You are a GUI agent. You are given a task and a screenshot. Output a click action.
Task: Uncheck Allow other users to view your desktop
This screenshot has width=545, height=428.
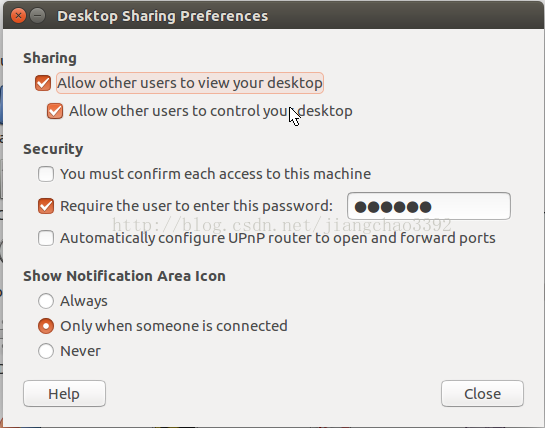[43, 83]
